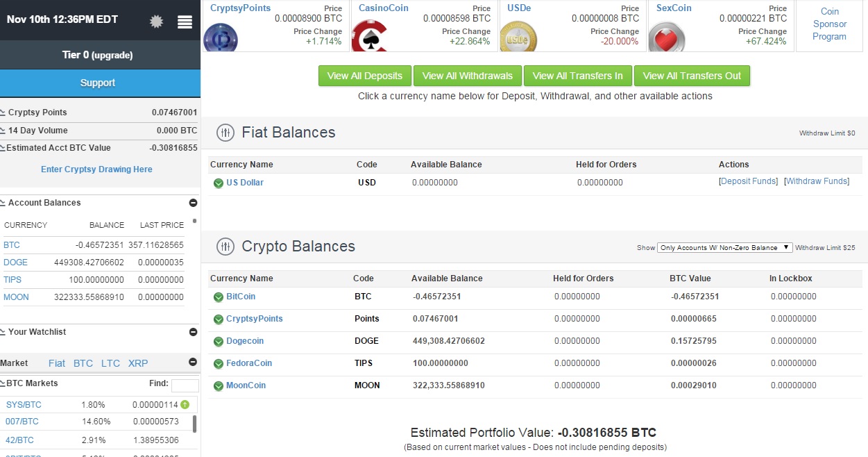Click the BTC Markets list scrollbar
The width and height of the screenshot is (868, 457).
pos(194,424)
